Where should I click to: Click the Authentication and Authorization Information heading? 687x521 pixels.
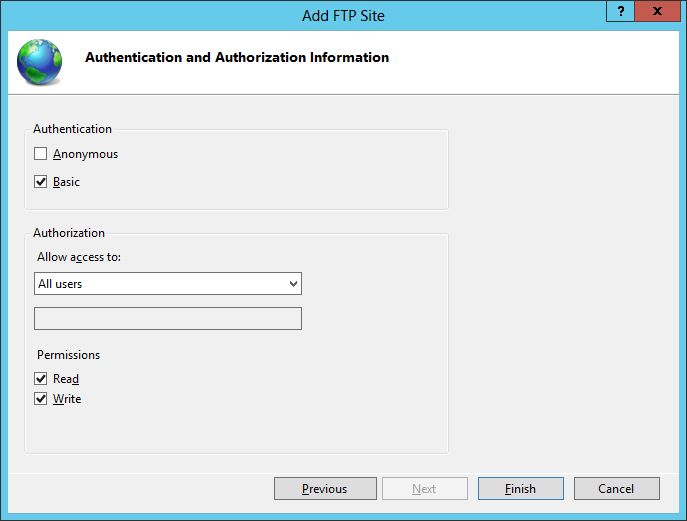click(x=237, y=58)
